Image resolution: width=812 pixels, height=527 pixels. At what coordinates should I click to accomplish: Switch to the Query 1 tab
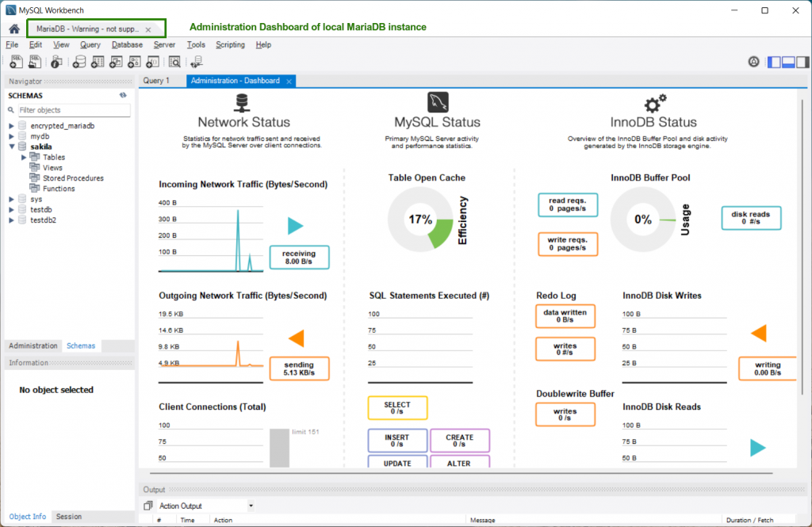pos(156,81)
